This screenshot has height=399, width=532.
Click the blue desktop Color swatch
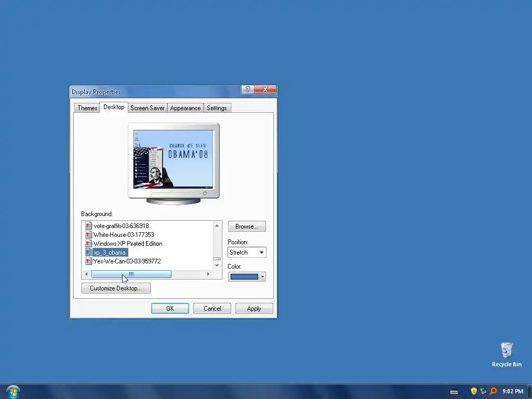coord(244,276)
